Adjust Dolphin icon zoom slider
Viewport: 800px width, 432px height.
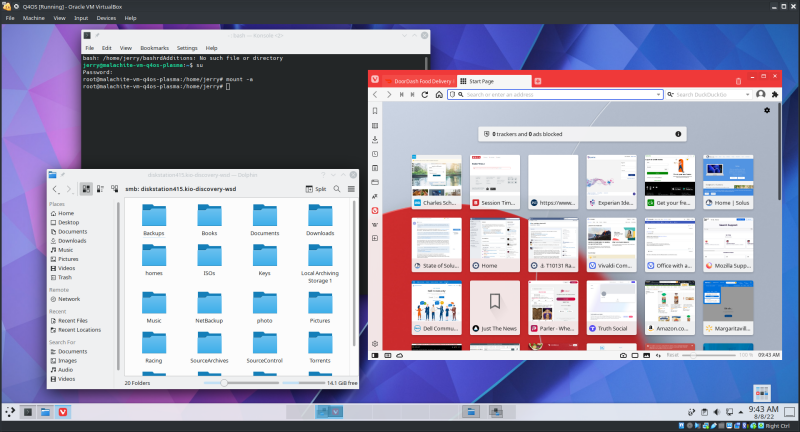pos(225,383)
